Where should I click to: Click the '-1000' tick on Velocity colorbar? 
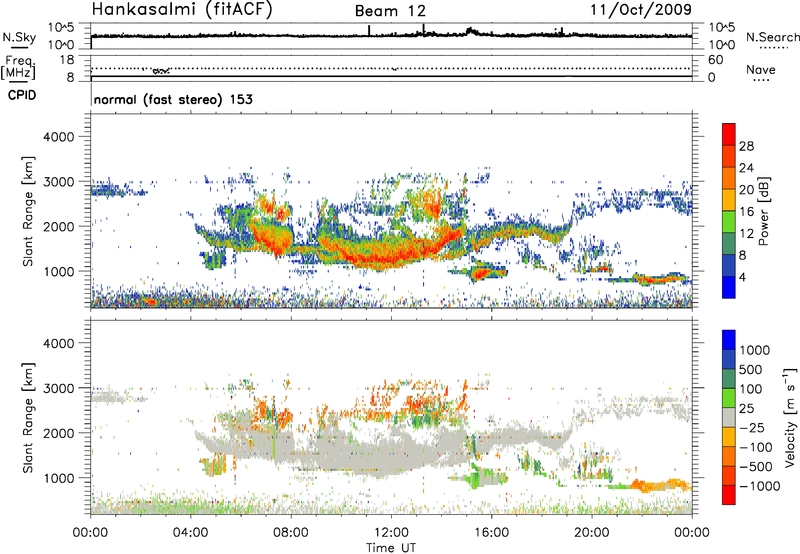[x=759, y=486]
